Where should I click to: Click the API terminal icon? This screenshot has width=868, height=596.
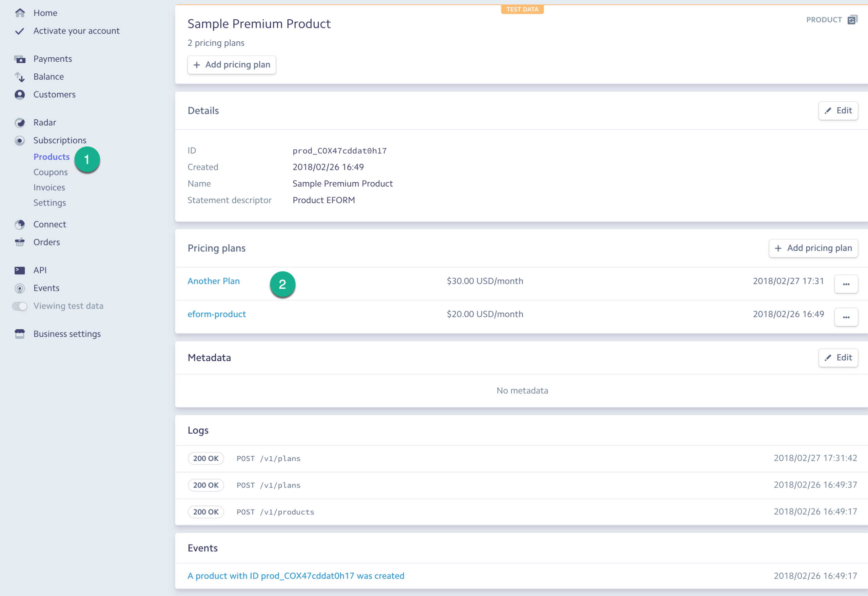[20, 270]
